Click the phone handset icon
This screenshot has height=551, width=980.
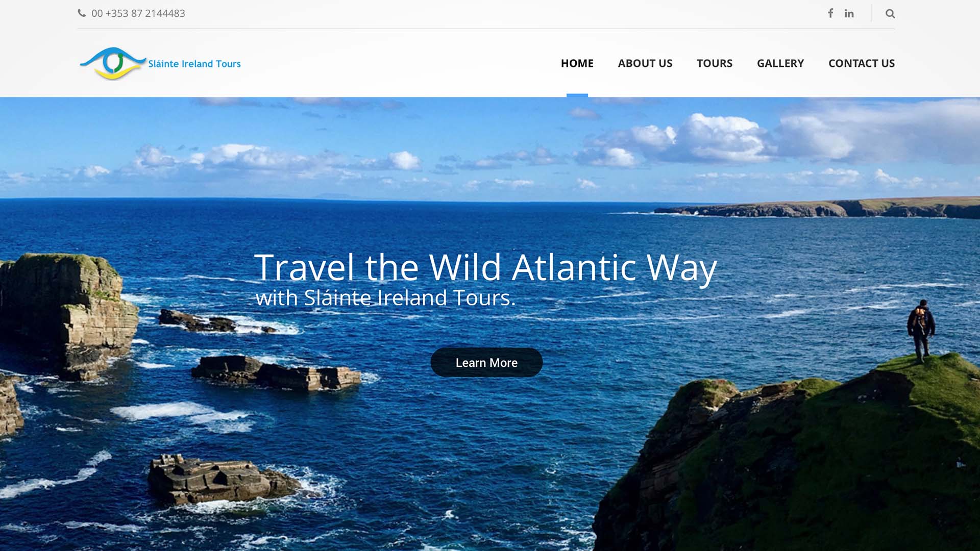pos(82,13)
